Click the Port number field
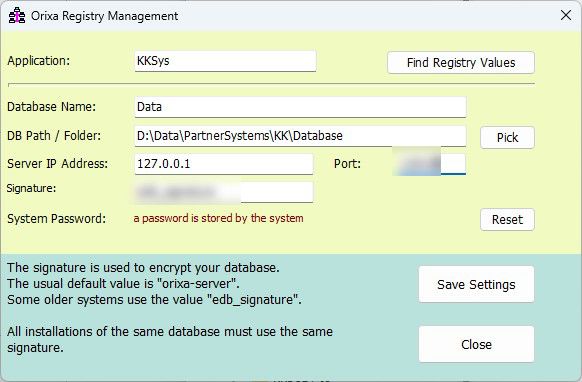 tap(429, 164)
